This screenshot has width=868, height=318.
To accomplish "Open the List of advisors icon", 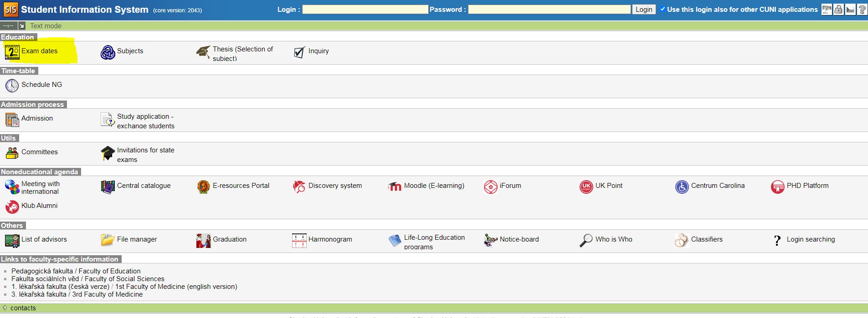I will click(12, 240).
